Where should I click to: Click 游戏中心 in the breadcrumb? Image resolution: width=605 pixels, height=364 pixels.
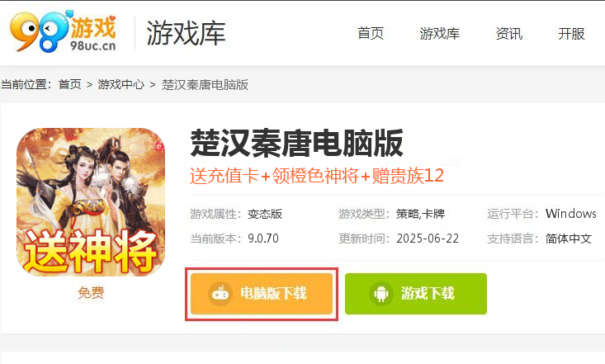121,84
